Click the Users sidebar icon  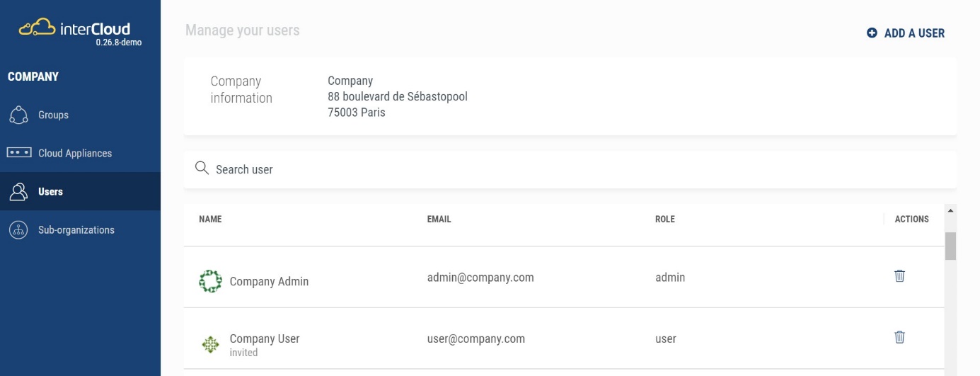point(18,192)
